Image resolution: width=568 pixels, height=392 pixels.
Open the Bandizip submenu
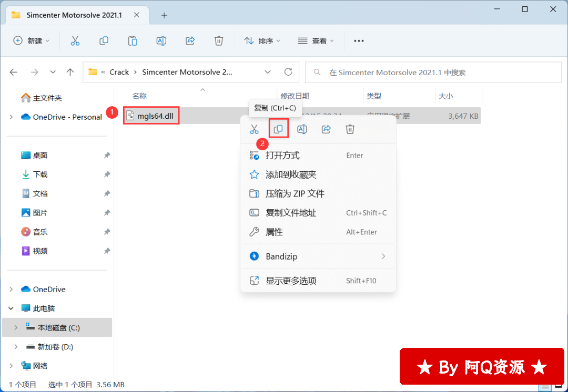coord(318,256)
